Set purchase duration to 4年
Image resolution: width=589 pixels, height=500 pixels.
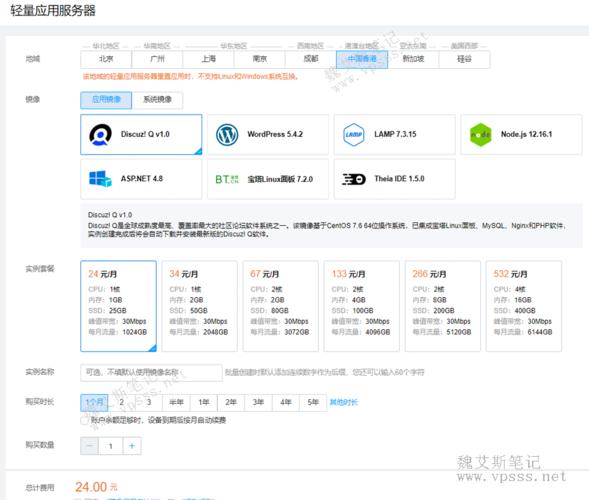pos(285,403)
